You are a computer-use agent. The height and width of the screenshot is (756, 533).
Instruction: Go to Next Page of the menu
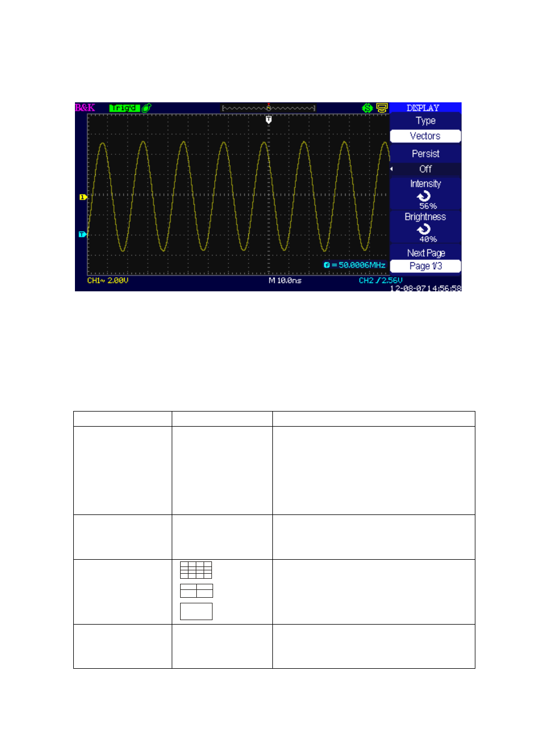click(426, 253)
